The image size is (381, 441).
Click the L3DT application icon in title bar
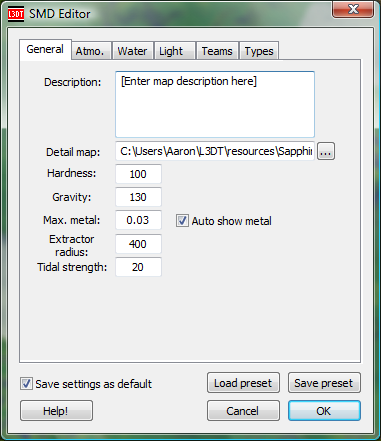pyautogui.click(x=16, y=14)
